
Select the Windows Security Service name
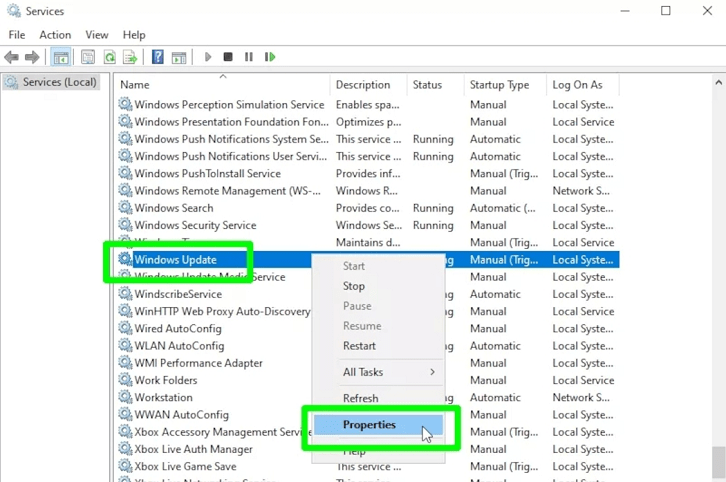coord(195,225)
